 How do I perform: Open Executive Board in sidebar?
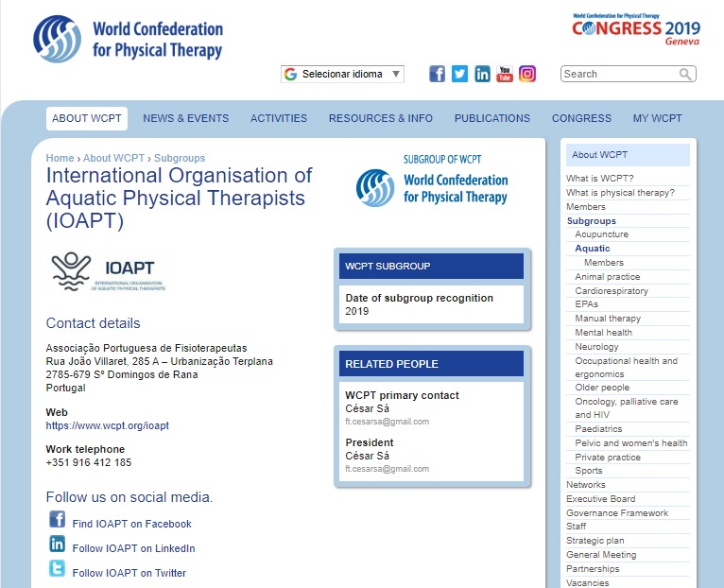[601, 499]
